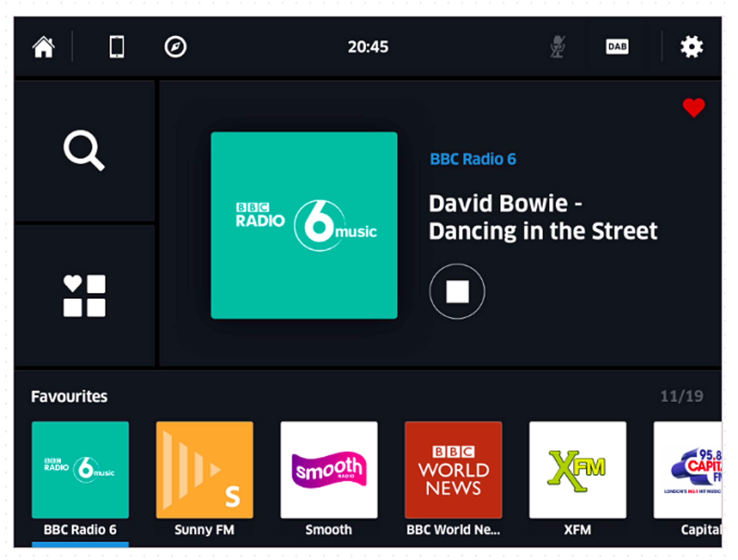Click the XFM label text
The image size is (738, 560).
click(578, 530)
